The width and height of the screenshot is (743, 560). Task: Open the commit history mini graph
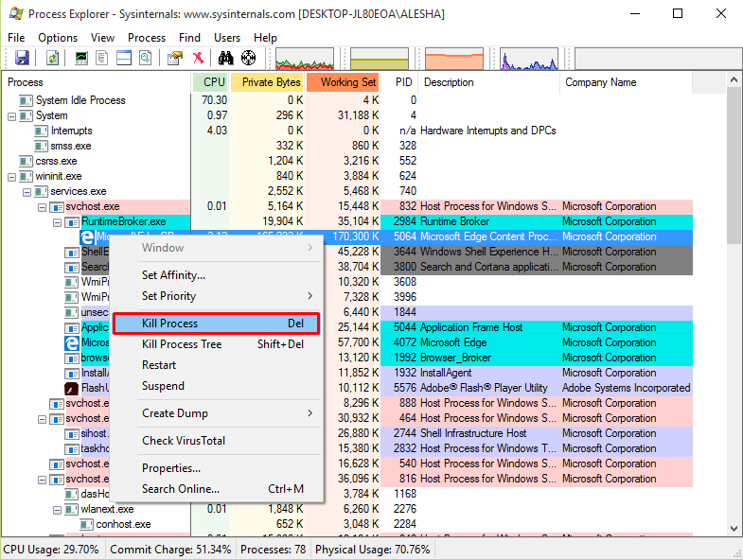380,59
